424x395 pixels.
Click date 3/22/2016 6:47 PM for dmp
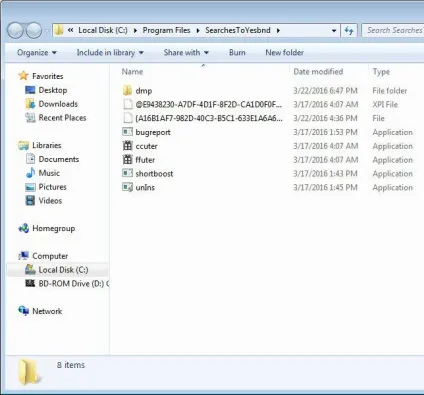325,91
